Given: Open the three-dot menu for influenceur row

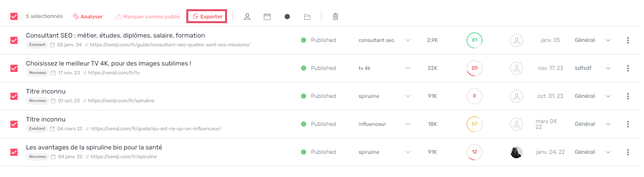Looking at the screenshot, I should coord(628,124).
